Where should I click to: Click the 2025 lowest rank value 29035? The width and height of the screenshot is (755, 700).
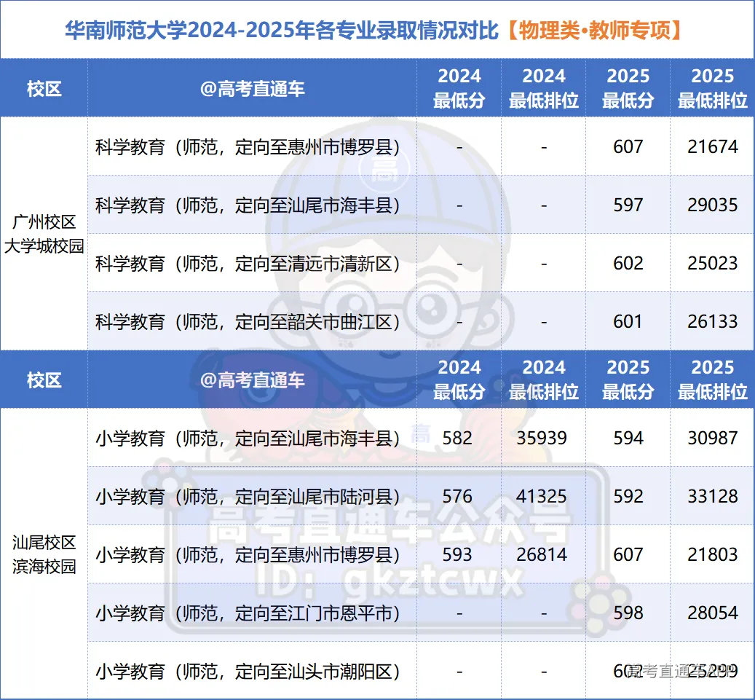[x=712, y=205]
